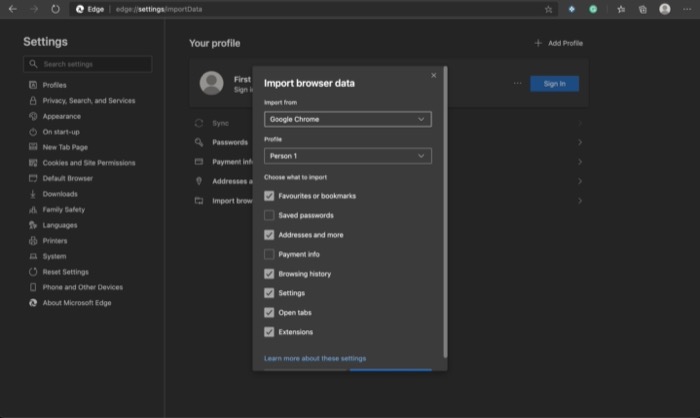Enable the Payment info checkbox
Viewport: 700px width, 418px height.
click(x=269, y=254)
